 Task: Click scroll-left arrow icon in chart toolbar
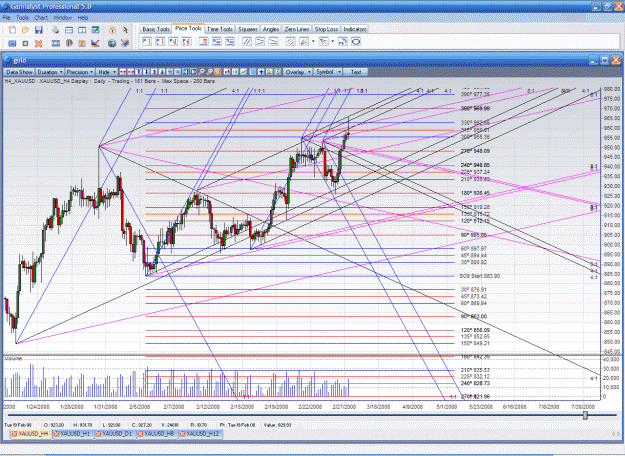tap(185, 72)
